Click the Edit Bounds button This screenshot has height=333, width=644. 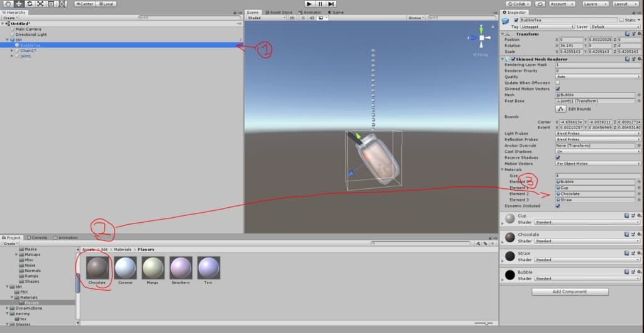point(561,109)
